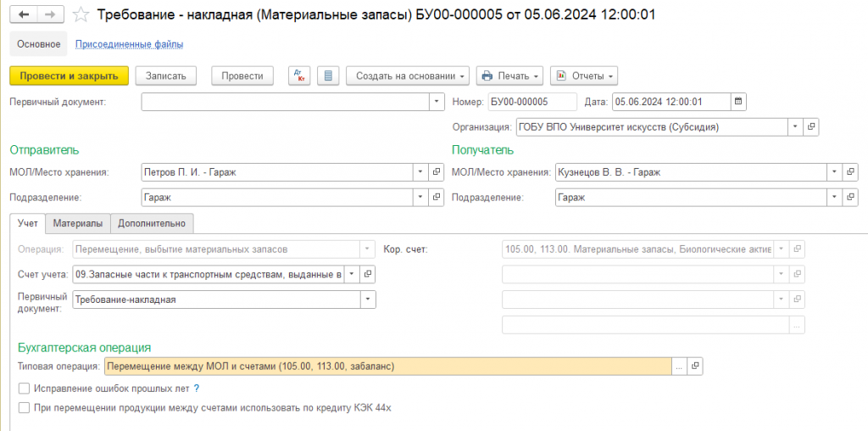Click the empty top Первичный документ field
The image size is (868, 431).
click(x=286, y=102)
